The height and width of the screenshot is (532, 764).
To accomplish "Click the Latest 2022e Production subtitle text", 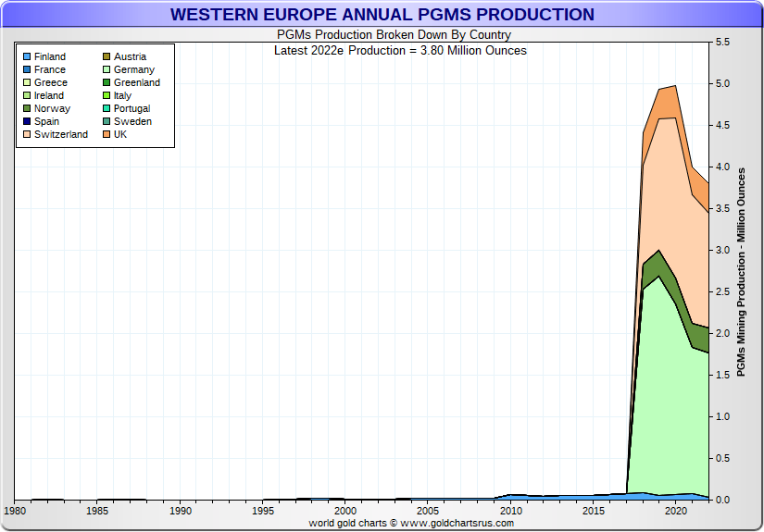I will (x=400, y=50).
